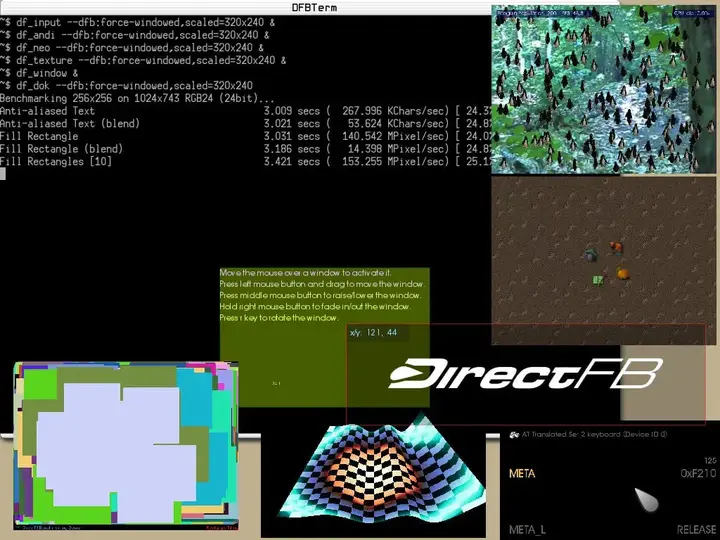The width and height of the screenshot is (720, 540).
Task: Click the 'Benchmarking 256x256 on 1024x743' line
Action: click(x=137, y=98)
